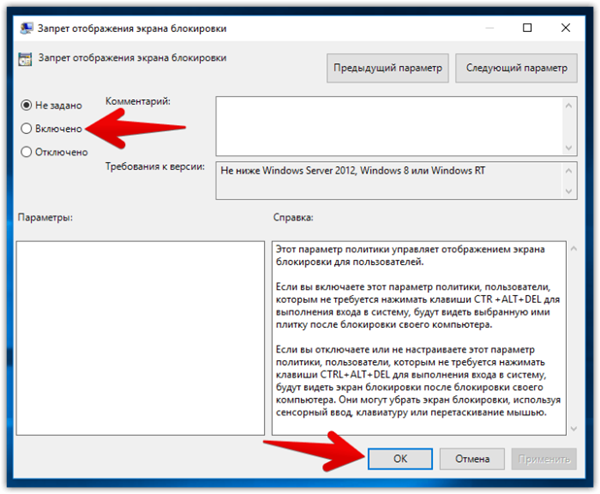Click the minimize button in title bar
600x494 pixels.
pyautogui.click(x=489, y=28)
